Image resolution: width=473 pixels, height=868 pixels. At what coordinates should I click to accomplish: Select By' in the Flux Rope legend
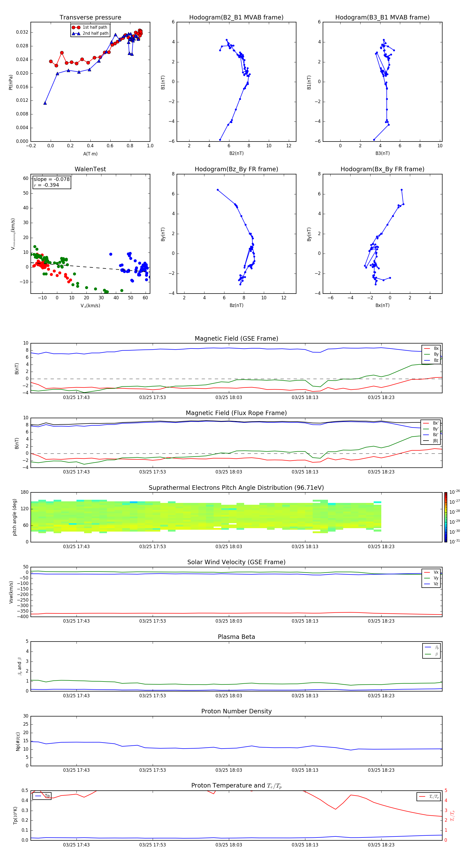pyautogui.click(x=431, y=429)
